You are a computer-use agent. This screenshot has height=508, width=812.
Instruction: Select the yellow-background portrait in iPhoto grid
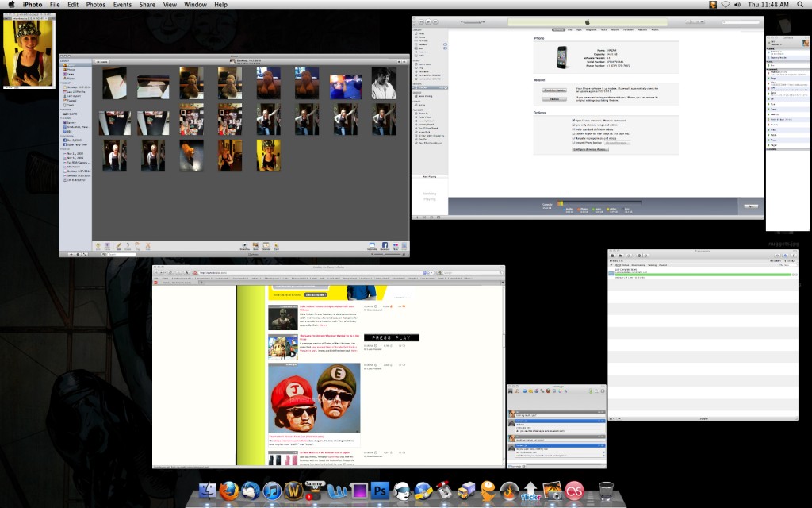point(269,155)
